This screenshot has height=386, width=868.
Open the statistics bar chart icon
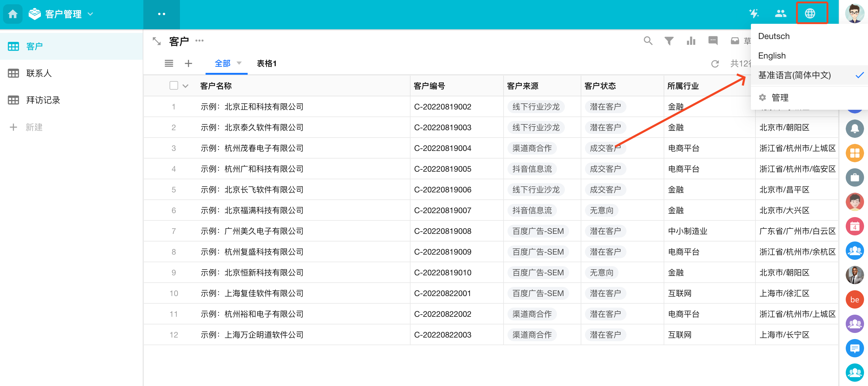pyautogui.click(x=691, y=41)
